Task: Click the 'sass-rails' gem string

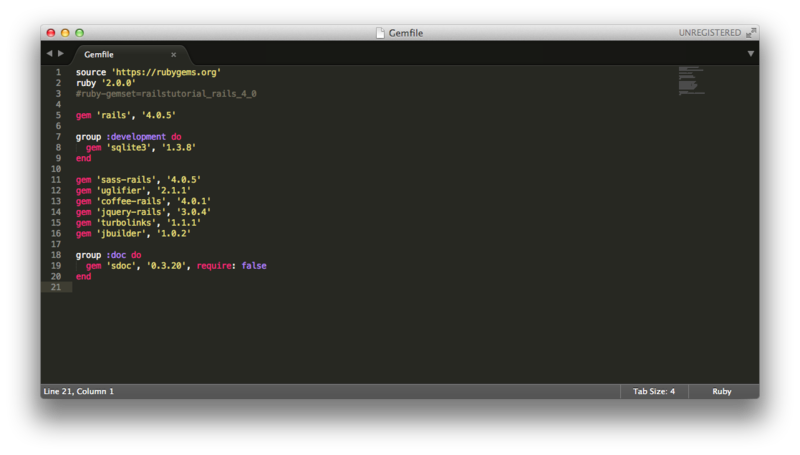Action: [x=126, y=180]
